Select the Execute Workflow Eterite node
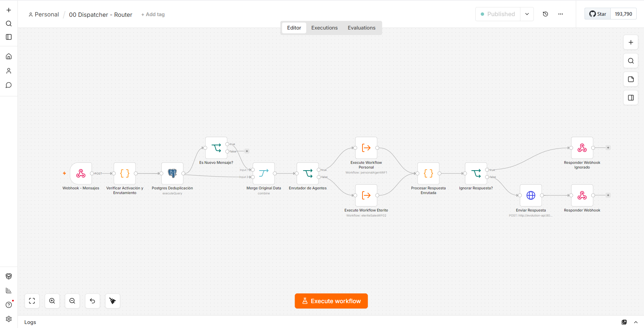The width and height of the screenshot is (644, 328). coord(366,195)
